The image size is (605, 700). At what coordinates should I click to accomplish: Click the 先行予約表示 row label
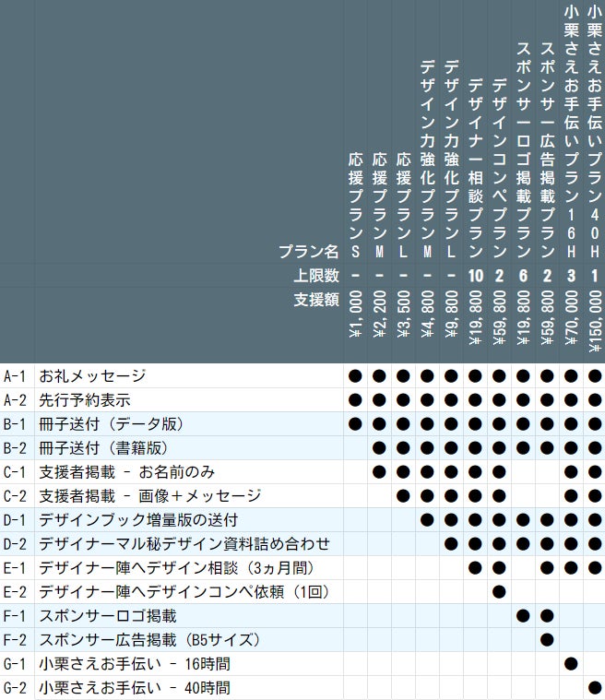click(85, 399)
